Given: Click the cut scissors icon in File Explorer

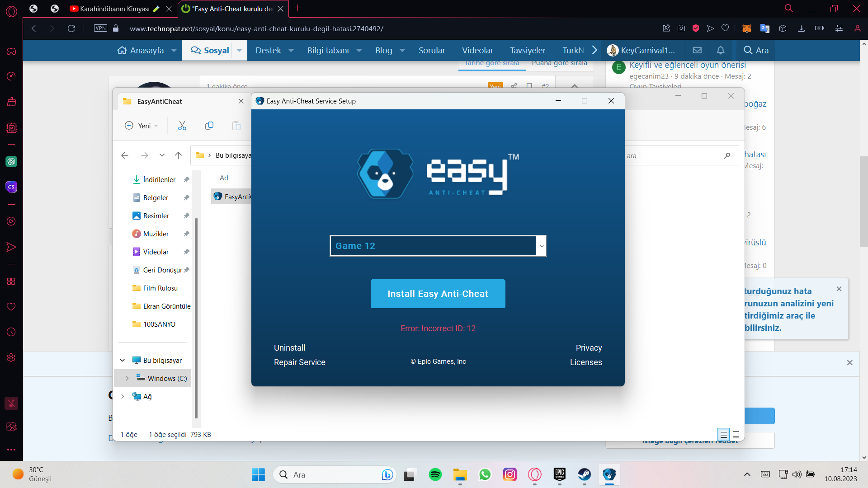Looking at the screenshot, I should [182, 126].
